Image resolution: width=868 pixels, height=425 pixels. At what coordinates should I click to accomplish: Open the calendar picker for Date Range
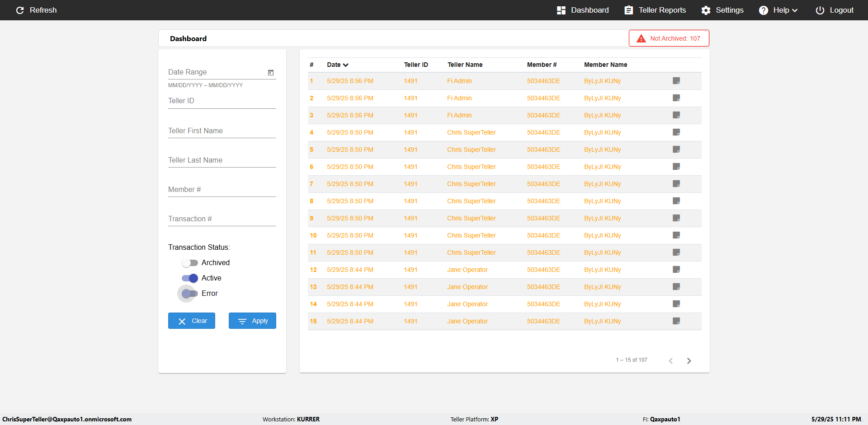pos(271,72)
